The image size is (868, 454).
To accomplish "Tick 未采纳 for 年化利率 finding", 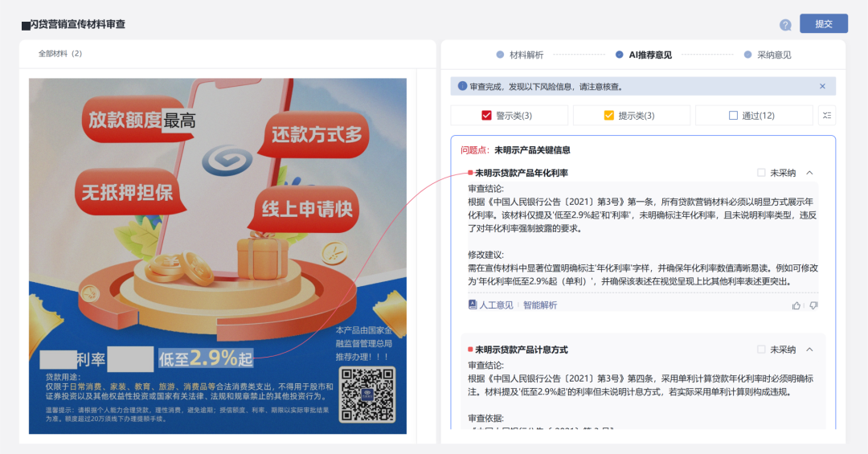I will [761, 173].
